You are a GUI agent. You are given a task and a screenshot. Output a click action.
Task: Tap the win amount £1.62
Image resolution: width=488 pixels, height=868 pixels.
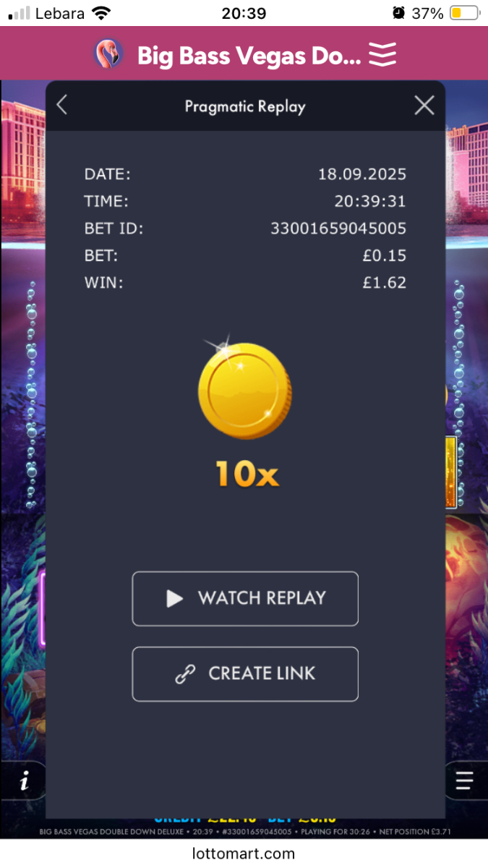[385, 282]
